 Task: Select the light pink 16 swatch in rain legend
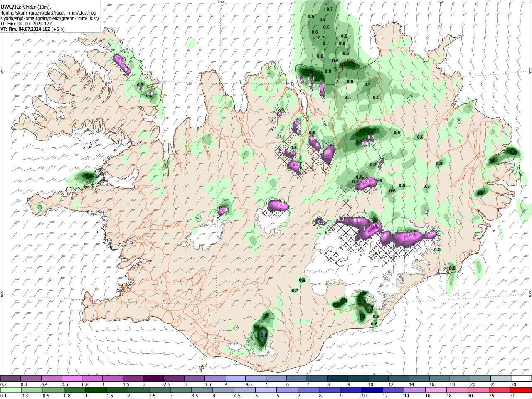436,390
